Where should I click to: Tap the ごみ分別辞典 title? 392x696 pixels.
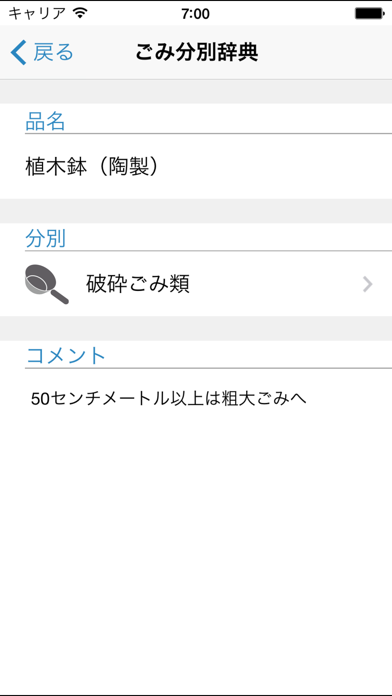coord(196,52)
